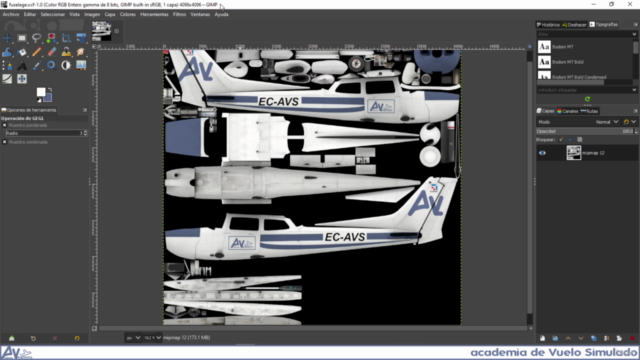The width and height of the screenshot is (640, 360).
Task: Open the fonts dock tab menu
Action: 635,25
